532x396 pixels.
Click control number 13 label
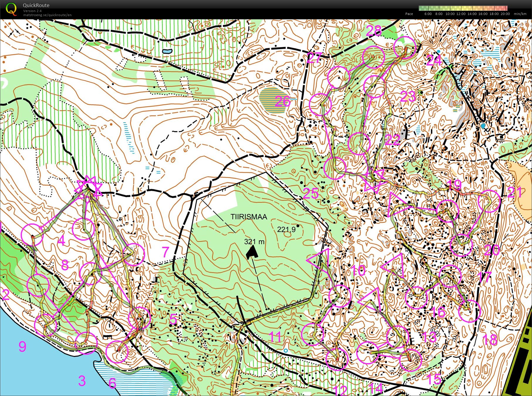point(429,337)
